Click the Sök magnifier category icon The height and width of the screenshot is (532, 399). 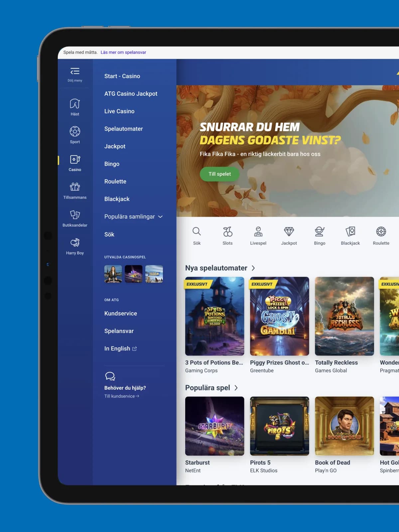coord(197,231)
